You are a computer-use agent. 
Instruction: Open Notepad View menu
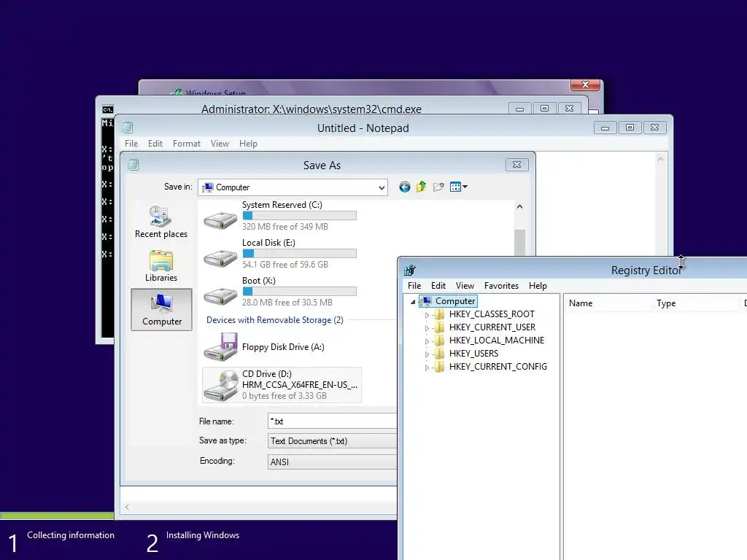click(220, 144)
